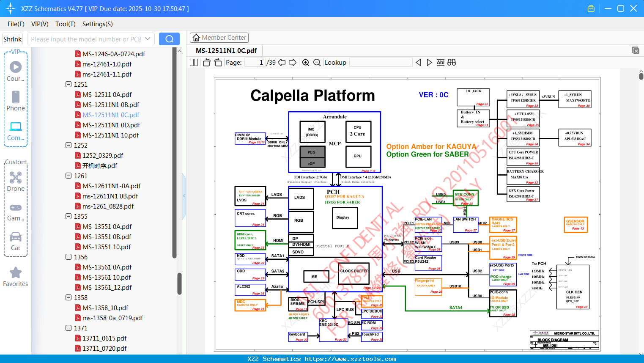Zoom in on the schematic
This screenshot has height=363, width=644.
[x=306, y=62]
